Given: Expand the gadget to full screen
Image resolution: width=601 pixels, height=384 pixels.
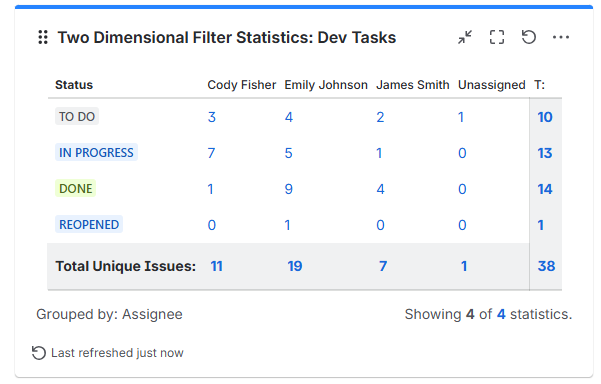Looking at the screenshot, I should (x=497, y=37).
